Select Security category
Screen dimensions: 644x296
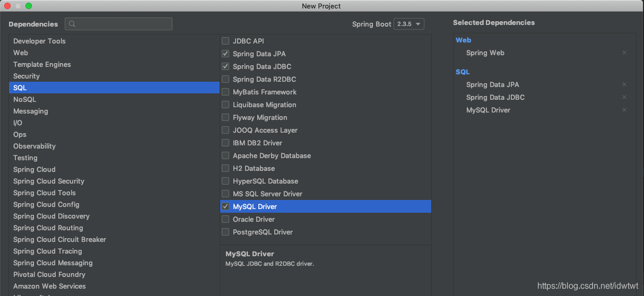click(x=114, y=76)
